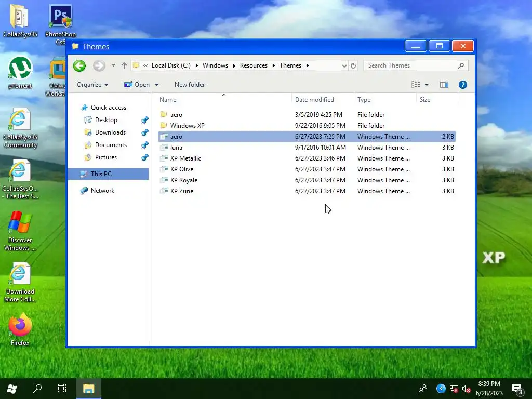Screen dimensions: 532x399
Task: Select the Firefox desktop icon
Action: pyautogui.click(x=20, y=329)
